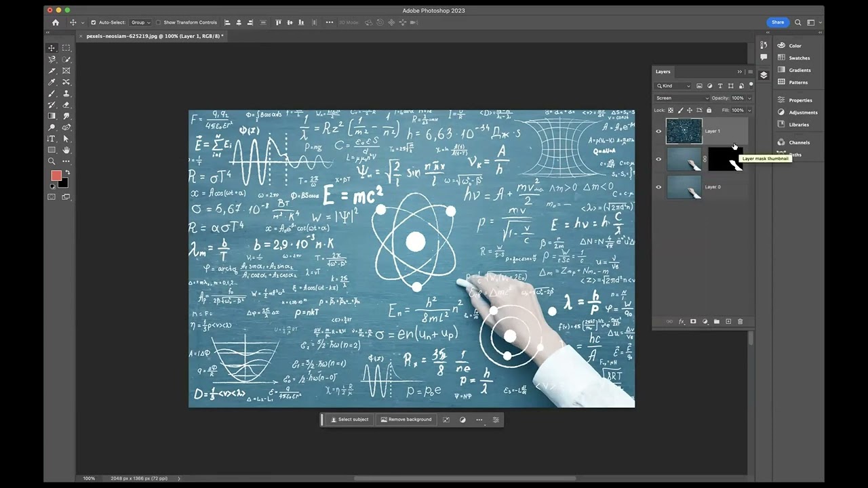Select the Hand tool
This screenshot has width=868, height=488.
(x=66, y=150)
